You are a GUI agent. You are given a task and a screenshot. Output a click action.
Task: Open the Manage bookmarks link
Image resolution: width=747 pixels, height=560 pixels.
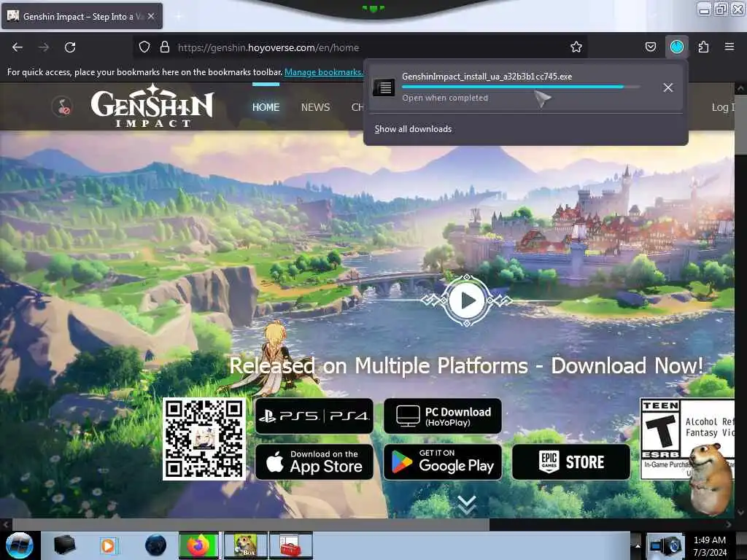click(323, 72)
